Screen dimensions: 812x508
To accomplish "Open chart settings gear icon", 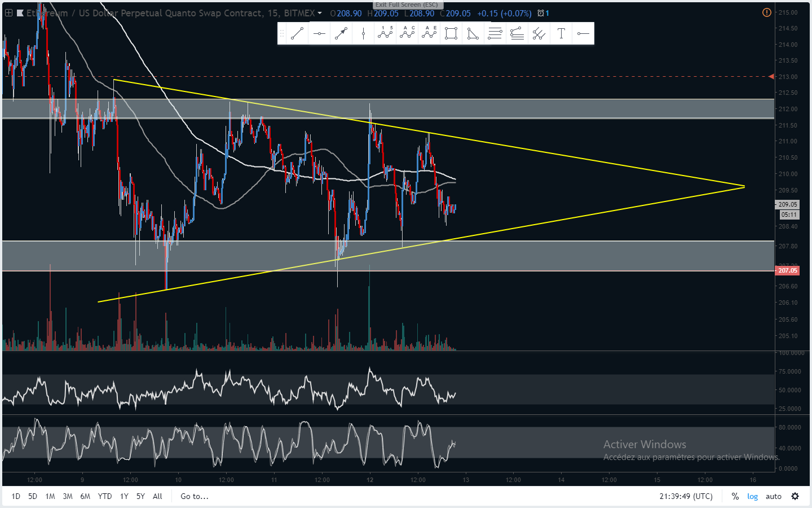I will 795,496.
